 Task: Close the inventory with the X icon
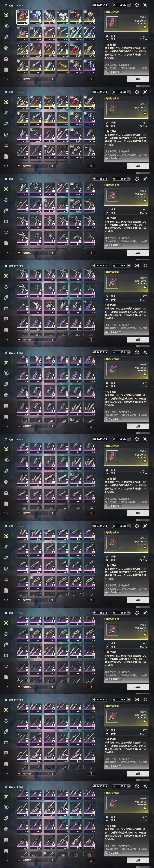coord(145,5)
